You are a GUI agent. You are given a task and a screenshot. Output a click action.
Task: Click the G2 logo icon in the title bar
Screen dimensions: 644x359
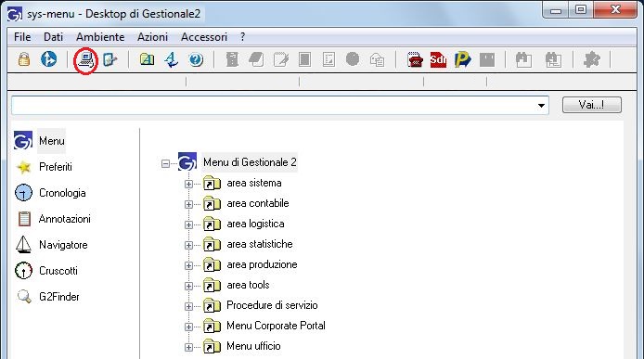15,14
